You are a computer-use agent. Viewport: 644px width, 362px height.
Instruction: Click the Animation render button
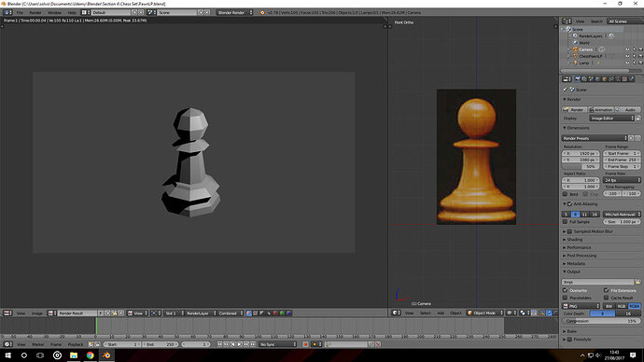601,109
